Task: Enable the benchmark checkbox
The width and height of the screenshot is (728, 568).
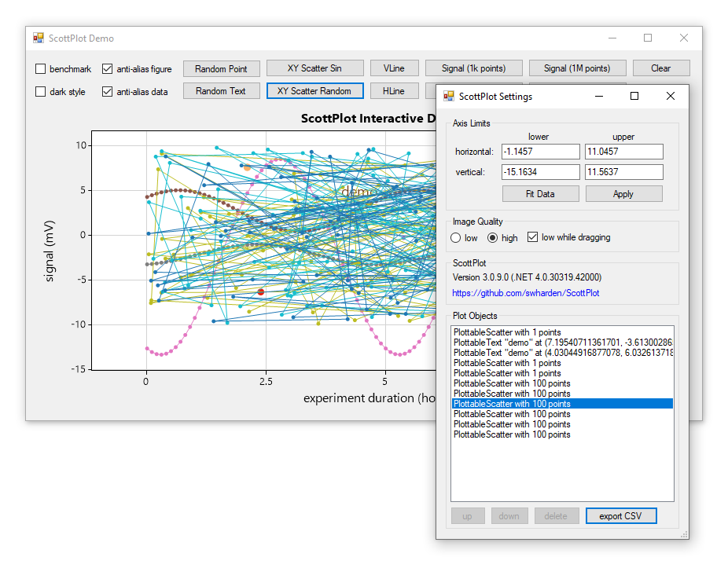Action: [40, 69]
